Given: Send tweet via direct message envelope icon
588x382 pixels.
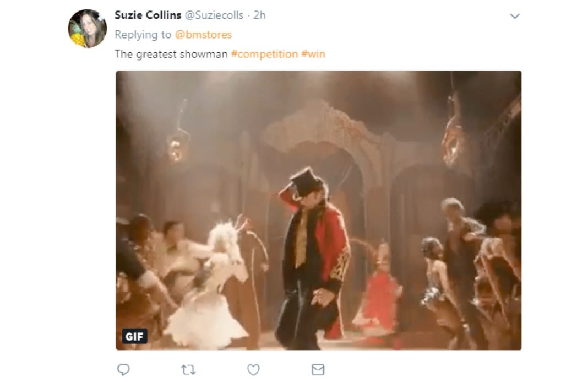Looking at the screenshot, I should (318, 369).
